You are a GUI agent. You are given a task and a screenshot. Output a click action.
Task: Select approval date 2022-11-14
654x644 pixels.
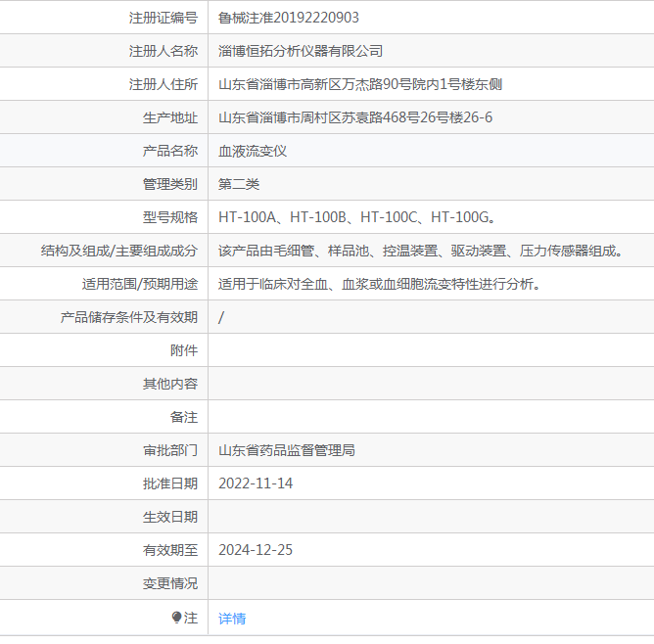(x=256, y=483)
